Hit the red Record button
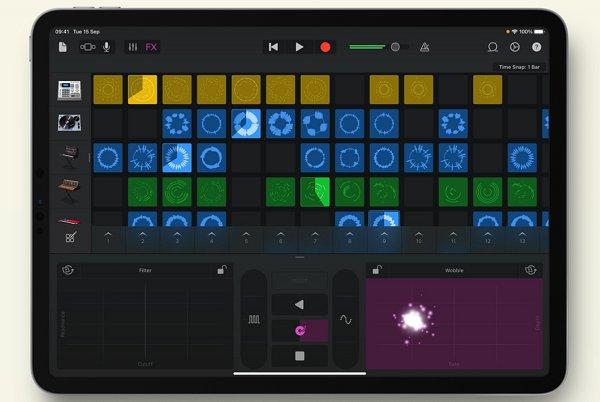The image size is (600, 402). coord(325,47)
